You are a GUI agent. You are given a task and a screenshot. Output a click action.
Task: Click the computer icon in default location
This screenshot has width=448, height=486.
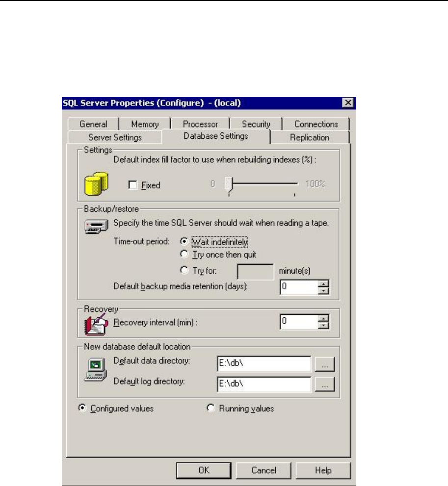(x=96, y=369)
